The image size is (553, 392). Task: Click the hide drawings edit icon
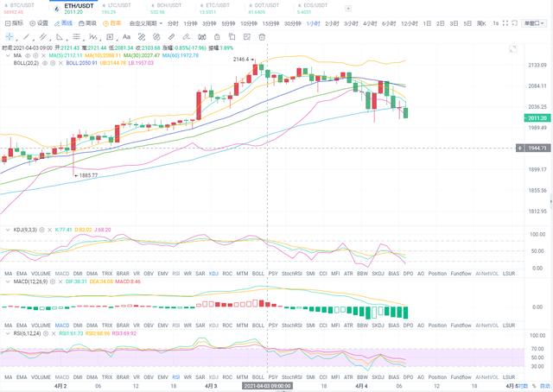click(247, 36)
